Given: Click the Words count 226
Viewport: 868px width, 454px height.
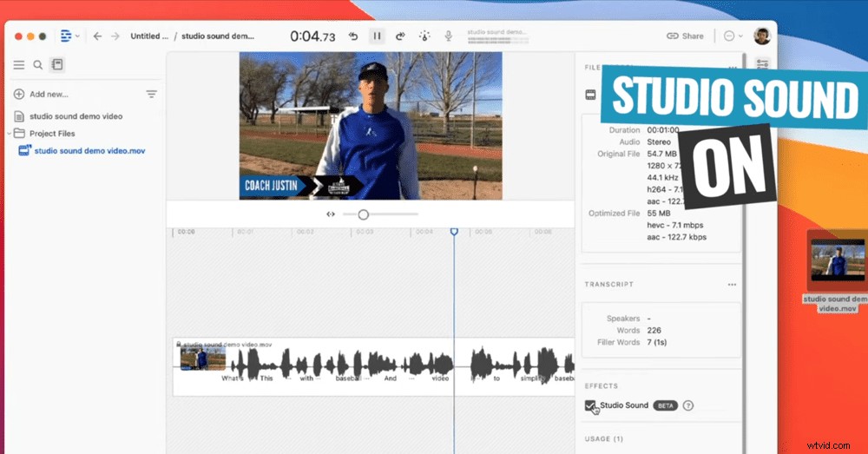Looking at the screenshot, I should 654,330.
